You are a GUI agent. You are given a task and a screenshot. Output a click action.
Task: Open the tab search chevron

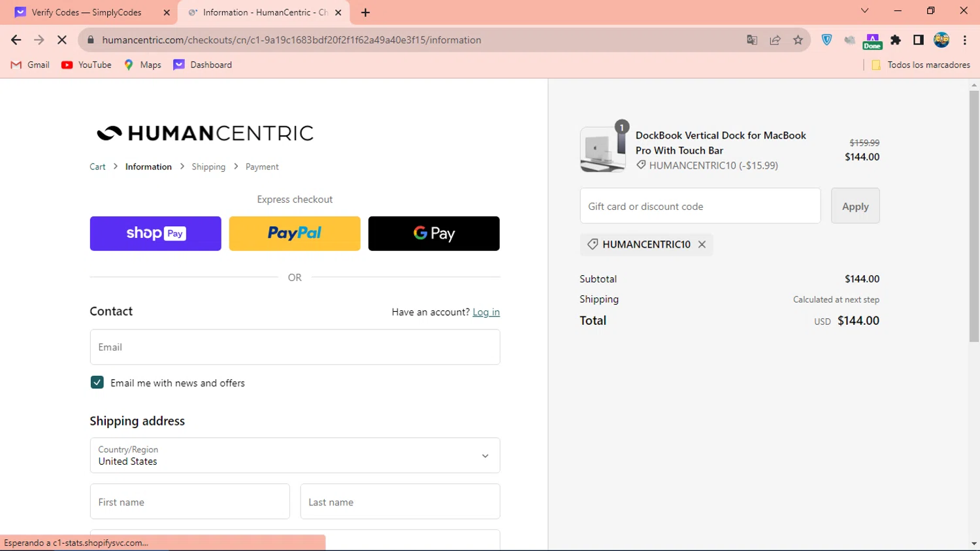[864, 10]
